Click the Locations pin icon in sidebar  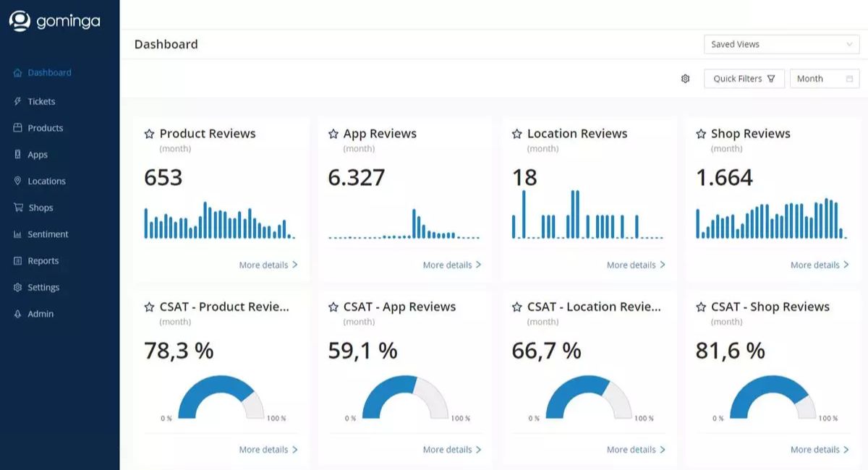(17, 181)
